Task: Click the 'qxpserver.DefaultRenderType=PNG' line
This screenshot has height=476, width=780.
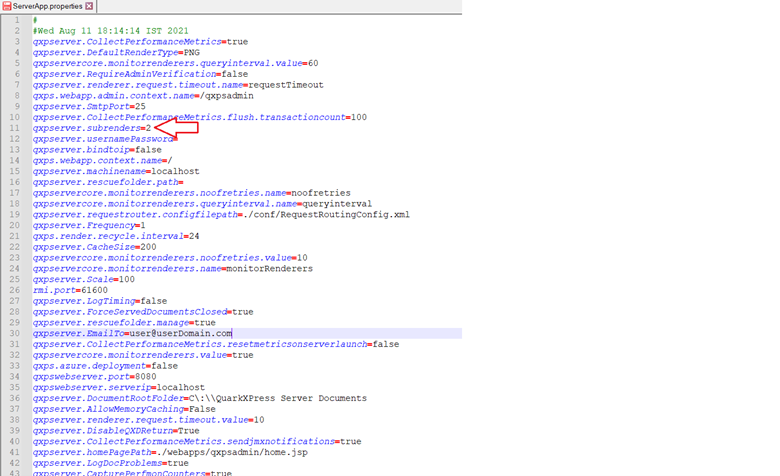Action: click(x=116, y=52)
